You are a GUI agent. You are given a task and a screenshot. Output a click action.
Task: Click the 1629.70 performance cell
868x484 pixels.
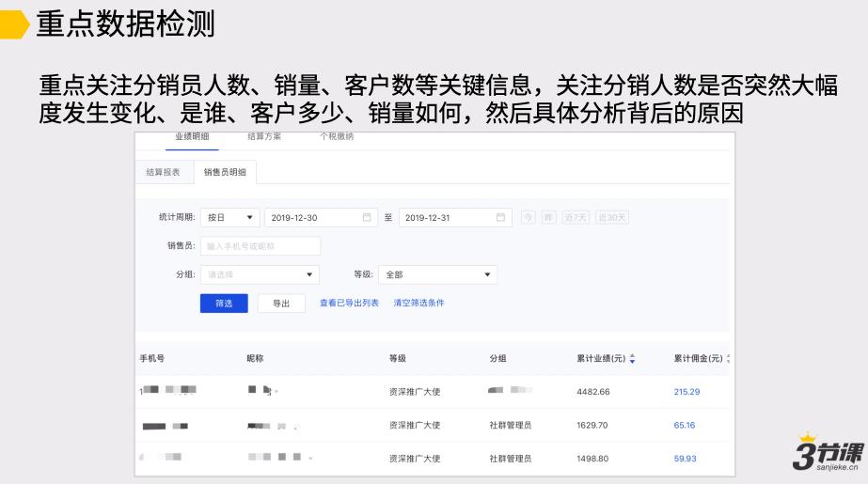click(x=592, y=426)
